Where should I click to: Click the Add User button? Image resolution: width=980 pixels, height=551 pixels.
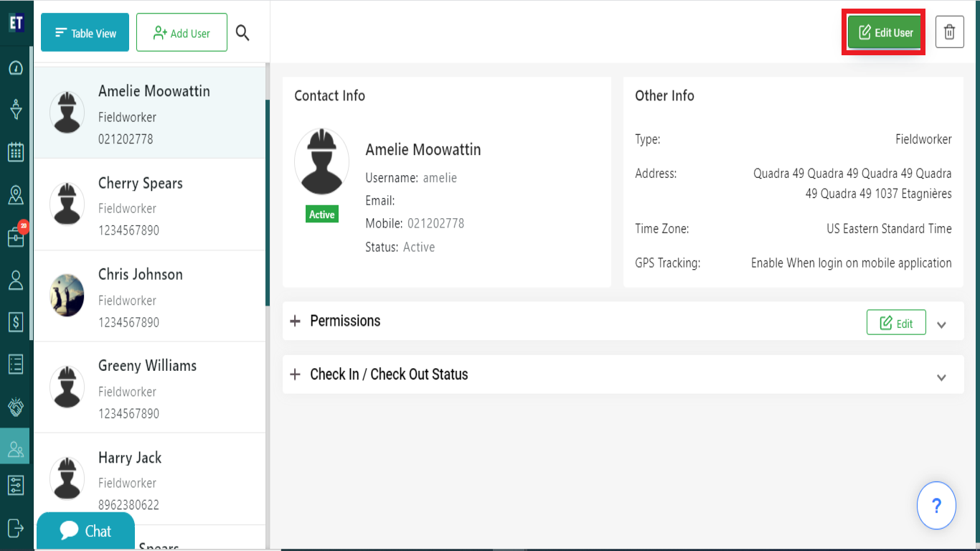(182, 32)
